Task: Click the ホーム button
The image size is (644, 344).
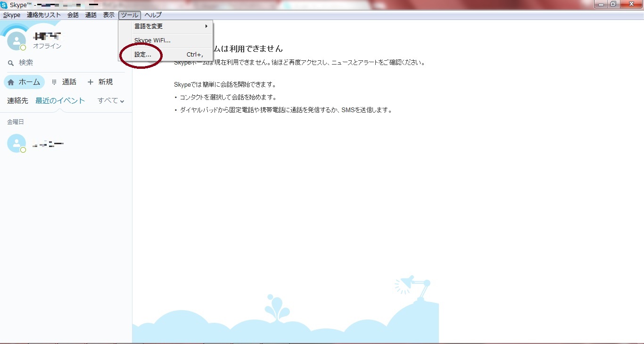Action: (24, 82)
